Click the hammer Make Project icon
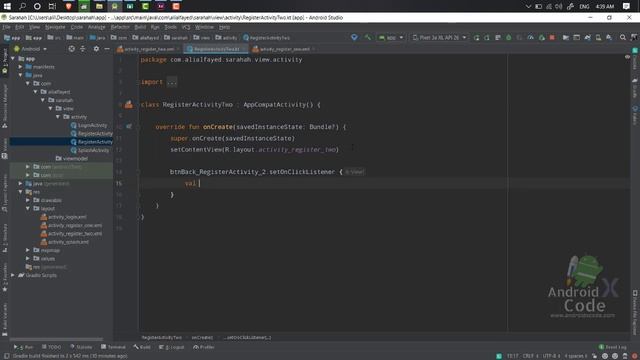 368,38
